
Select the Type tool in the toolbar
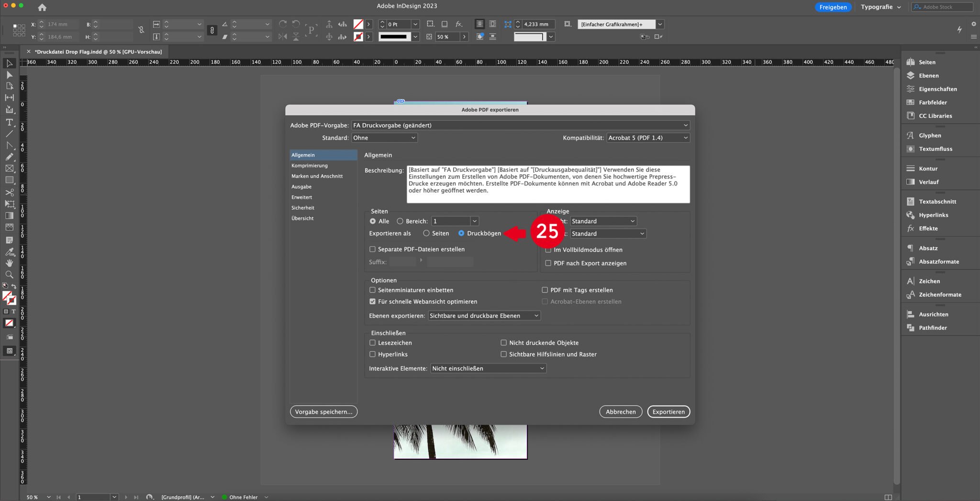point(9,123)
